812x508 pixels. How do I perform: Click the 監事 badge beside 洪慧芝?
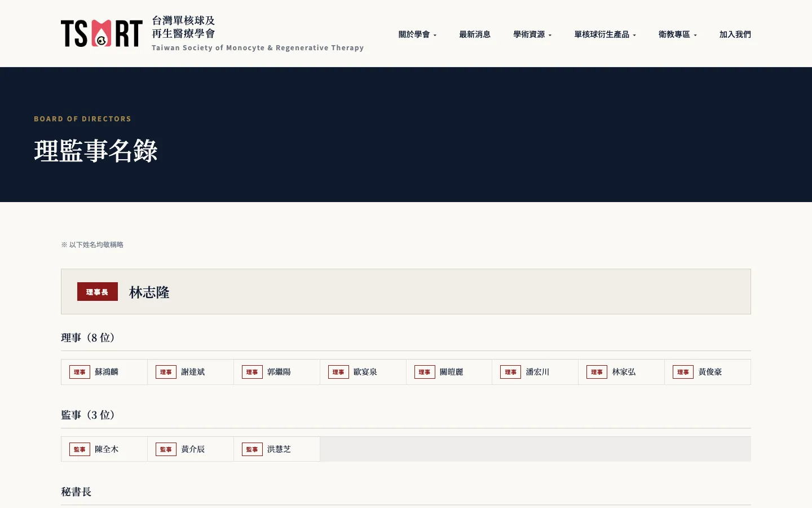tap(252, 449)
